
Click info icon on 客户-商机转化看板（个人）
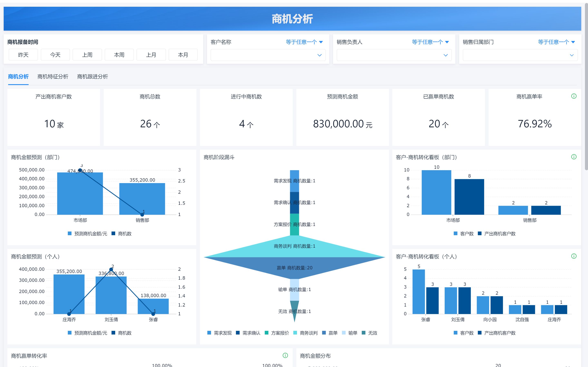coord(573,256)
